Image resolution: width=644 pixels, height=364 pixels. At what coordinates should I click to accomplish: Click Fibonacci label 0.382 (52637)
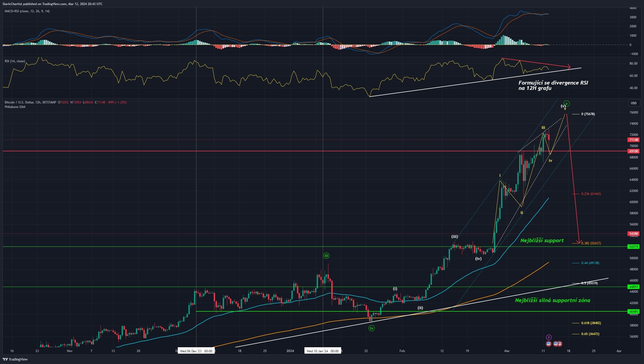[x=591, y=243]
